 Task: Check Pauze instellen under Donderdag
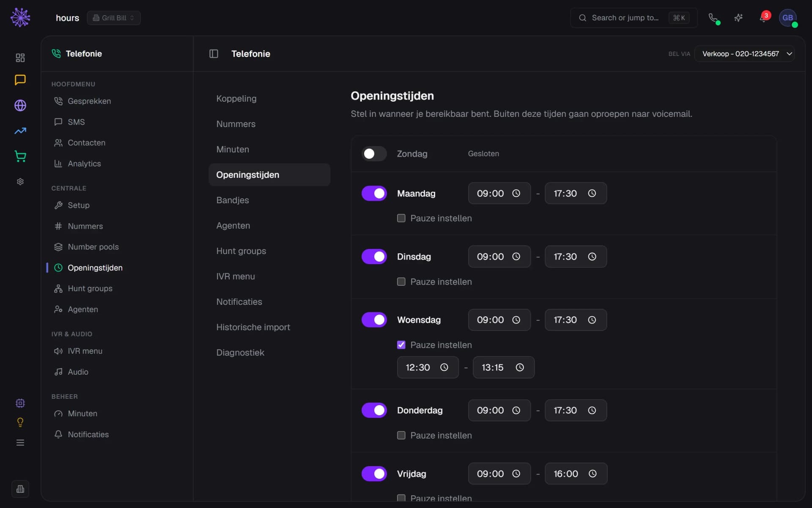pos(401,435)
